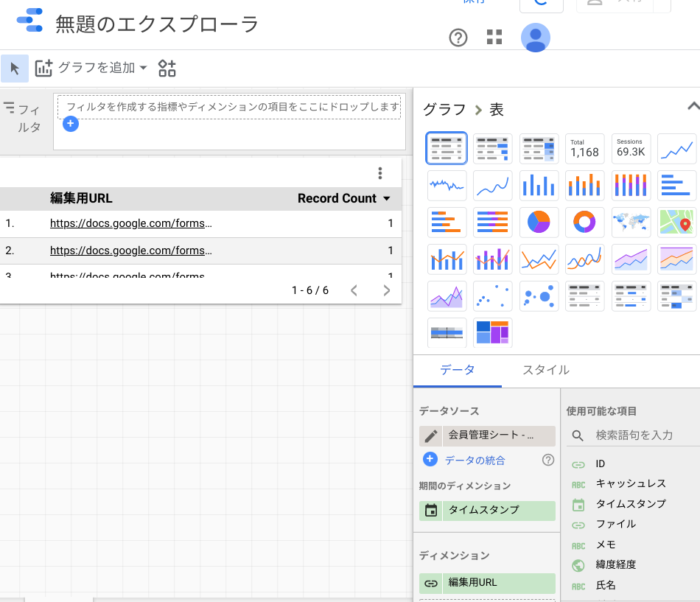Click the add control icon in toolbar
This screenshot has height=602, width=700.
(167, 69)
